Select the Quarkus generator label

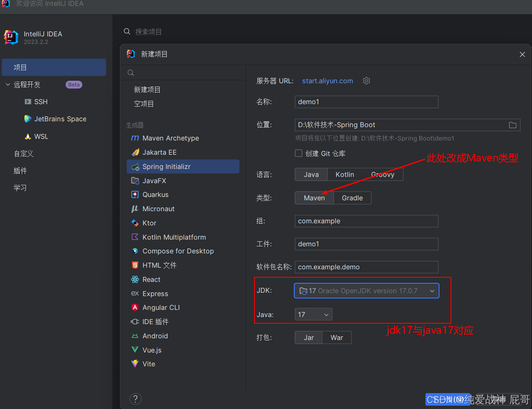pos(155,194)
